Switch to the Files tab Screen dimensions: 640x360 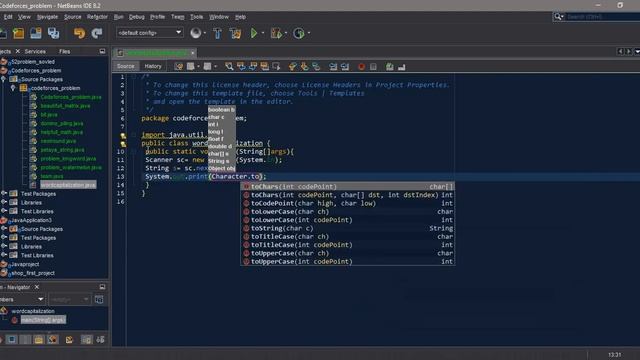pyautogui.click(x=64, y=51)
